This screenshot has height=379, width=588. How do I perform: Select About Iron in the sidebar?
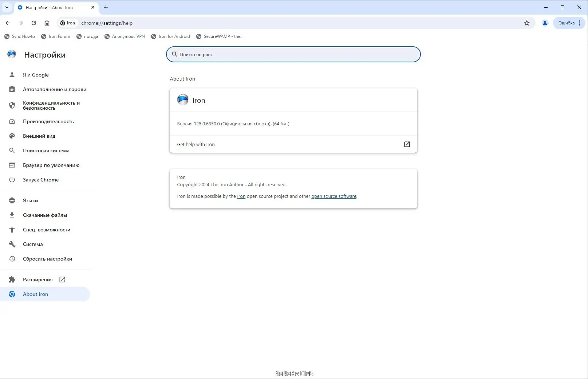point(45,294)
